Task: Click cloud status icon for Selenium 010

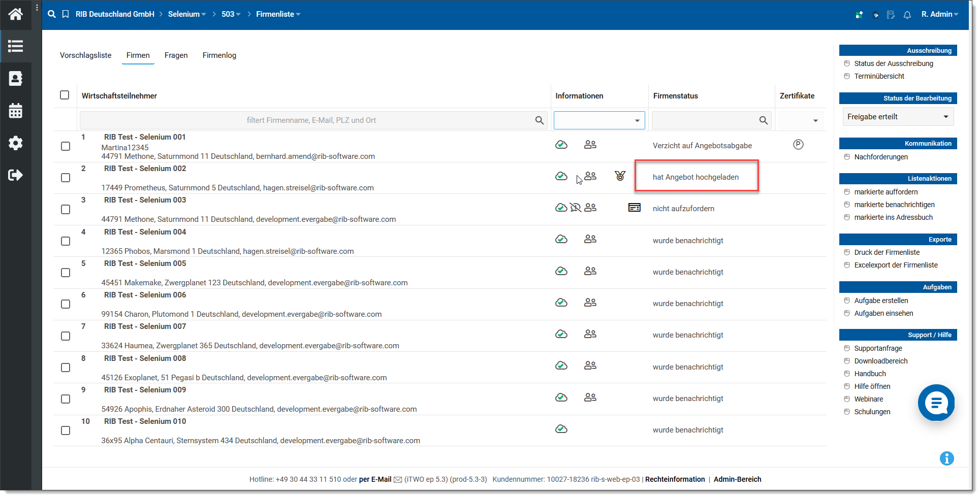Action: pyautogui.click(x=561, y=429)
